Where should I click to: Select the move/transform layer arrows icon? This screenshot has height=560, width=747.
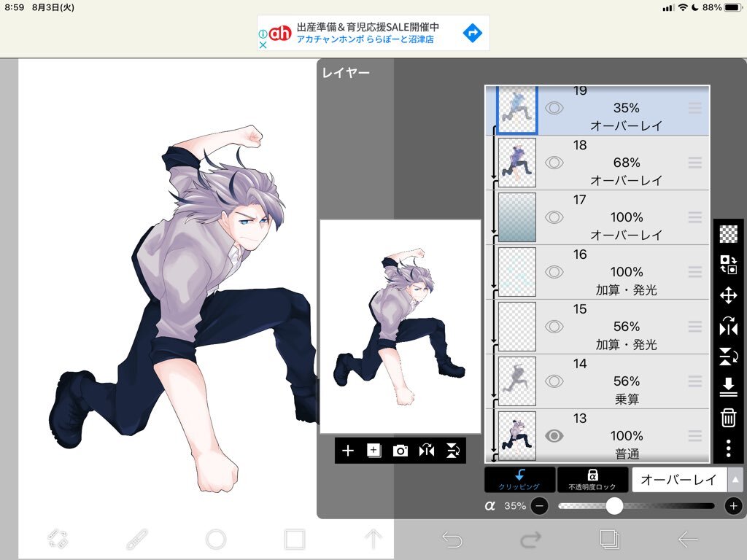coord(728,295)
